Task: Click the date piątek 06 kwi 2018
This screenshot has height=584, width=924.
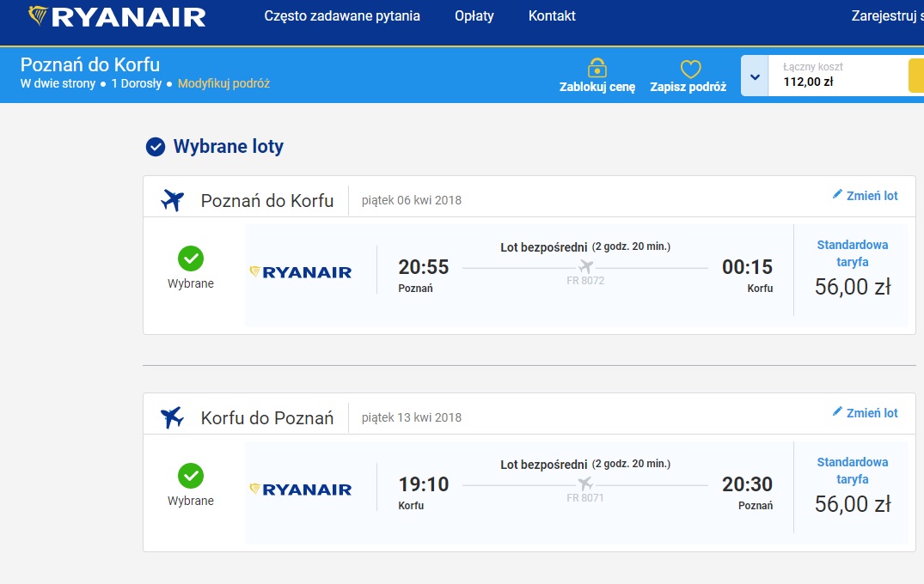Action: [412, 200]
